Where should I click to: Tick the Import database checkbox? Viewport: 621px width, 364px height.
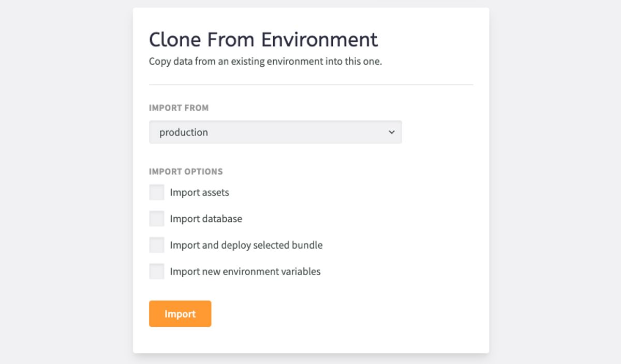click(157, 219)
